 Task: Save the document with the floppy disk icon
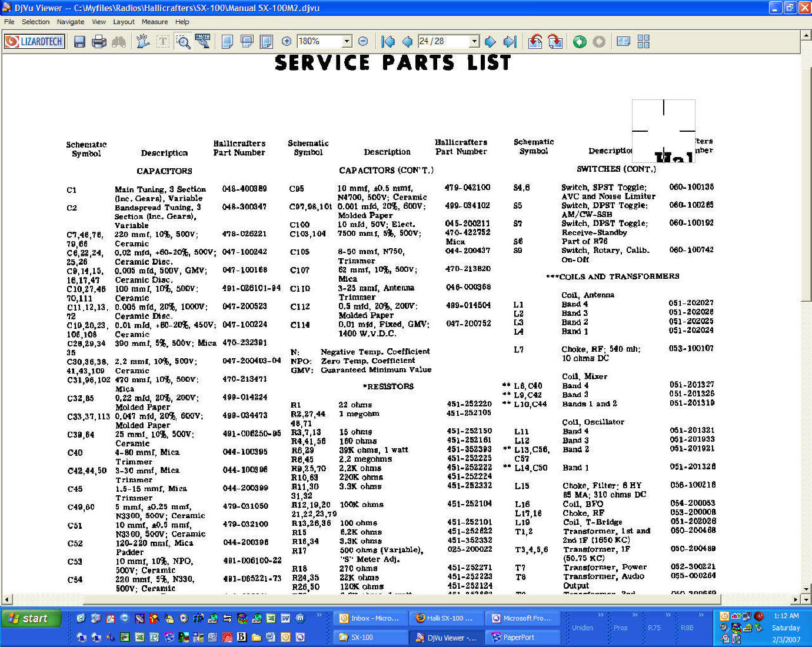click(79, 42)
